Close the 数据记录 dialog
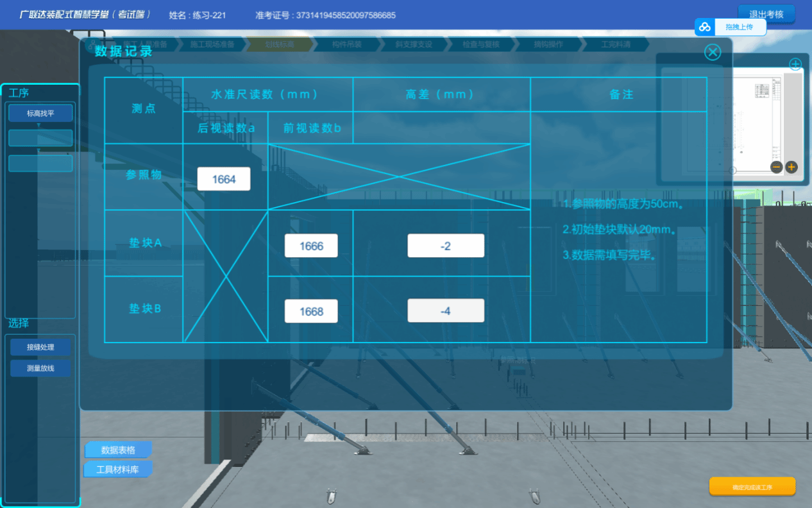The image size is (812, 508). [x=713, y=52]
